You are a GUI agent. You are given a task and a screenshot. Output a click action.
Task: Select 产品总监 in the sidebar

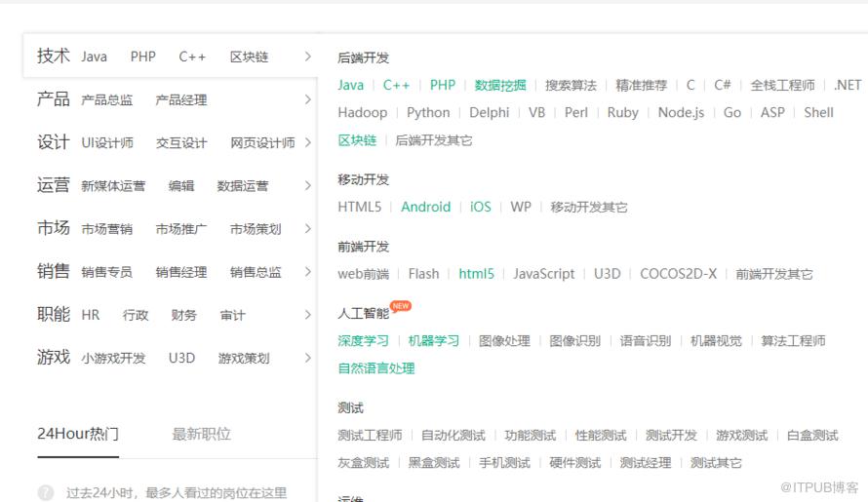tap(107, 100)
